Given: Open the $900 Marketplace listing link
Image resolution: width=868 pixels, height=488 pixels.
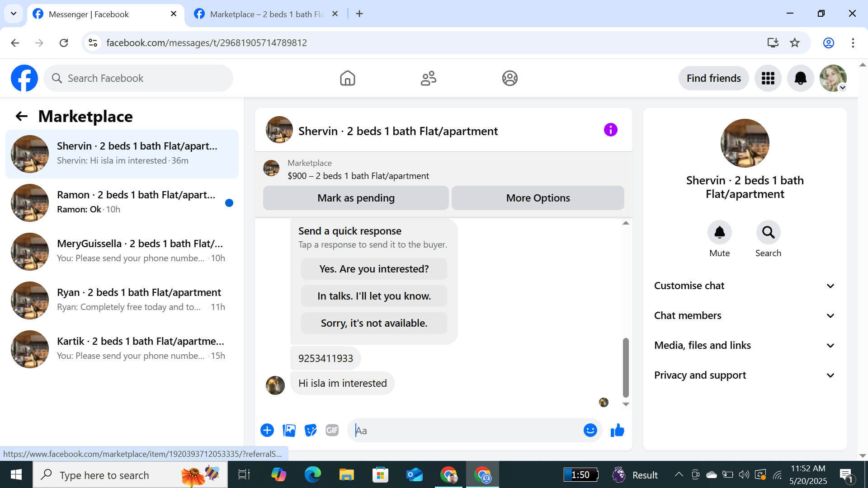Looking at the screenshot, I should coord(358,176).
